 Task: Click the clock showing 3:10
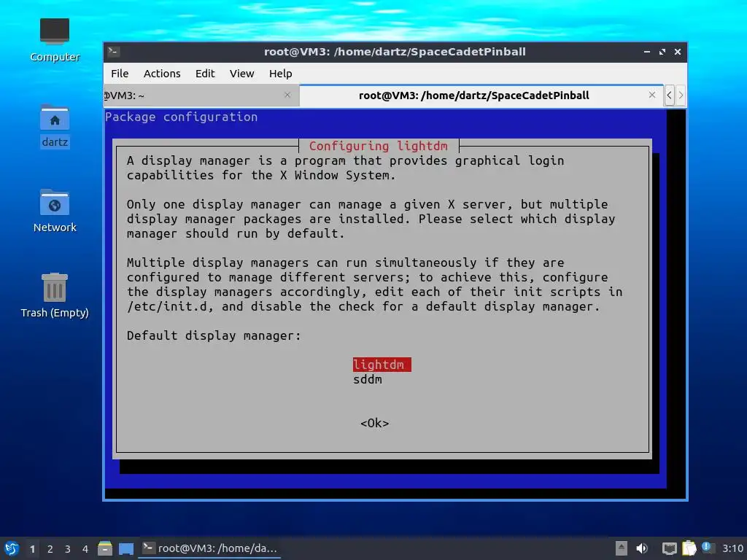click(x=732, y=548)
